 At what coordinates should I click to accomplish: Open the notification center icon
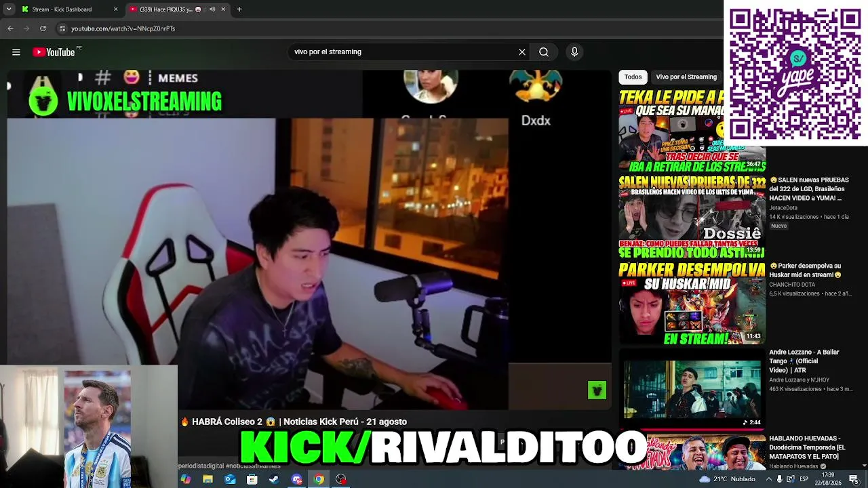click(854, 479)
